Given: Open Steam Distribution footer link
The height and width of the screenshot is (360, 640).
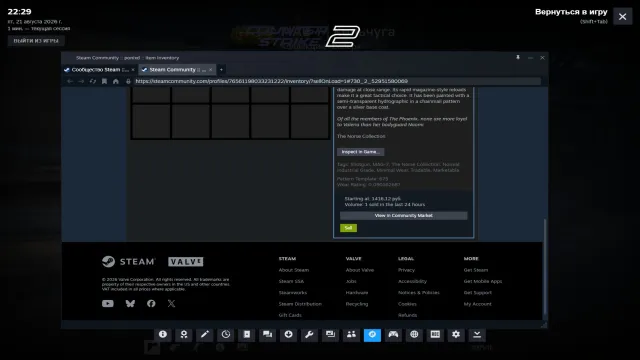Looking at the screenshot, I should (300, 304).
